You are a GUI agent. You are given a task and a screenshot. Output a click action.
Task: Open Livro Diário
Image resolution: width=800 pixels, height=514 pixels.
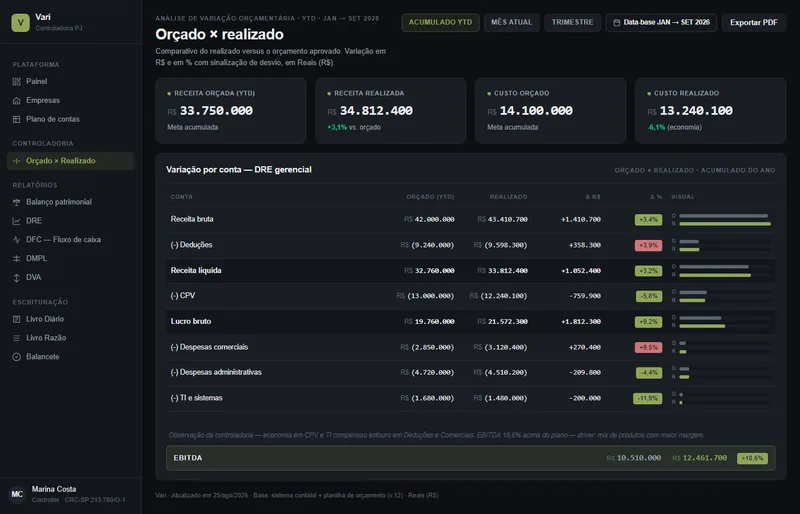[x=70, y=319]
